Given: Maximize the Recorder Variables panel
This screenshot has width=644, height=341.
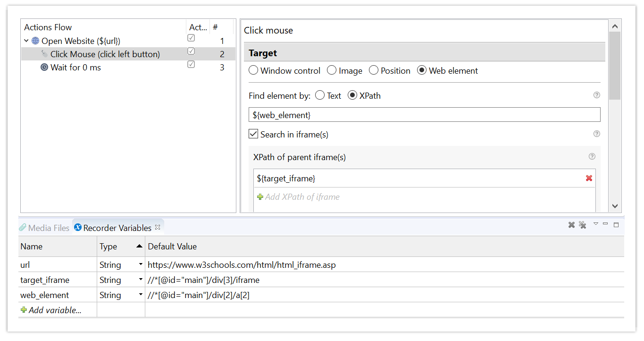Looking at the screenshot, I should click(616, 225).
